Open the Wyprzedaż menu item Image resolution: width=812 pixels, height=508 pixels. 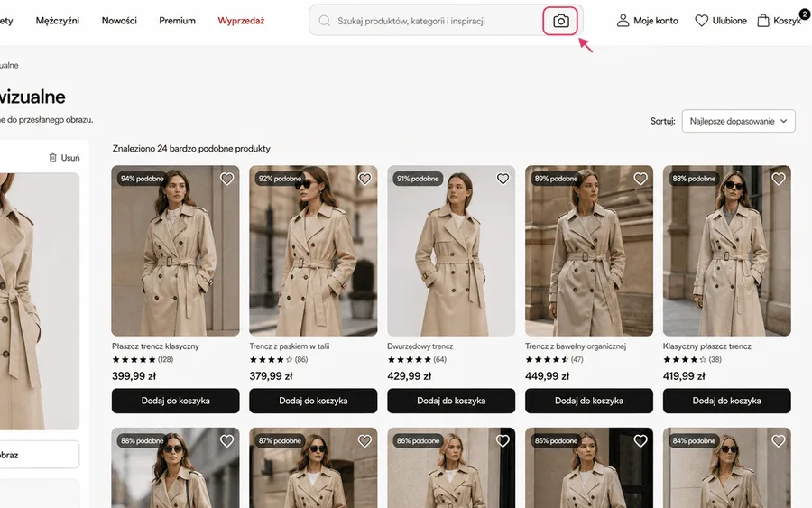tap(241, 21)
